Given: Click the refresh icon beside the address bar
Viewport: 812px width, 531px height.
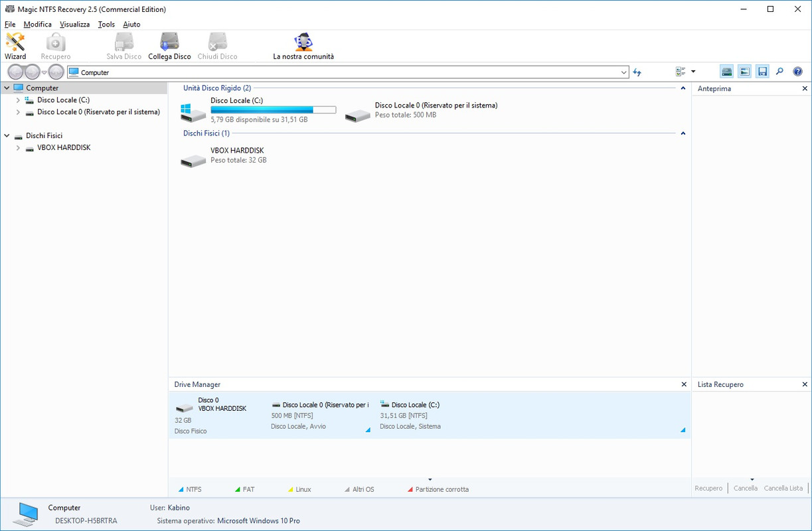Looking at the screenshot, I should 637,72.
